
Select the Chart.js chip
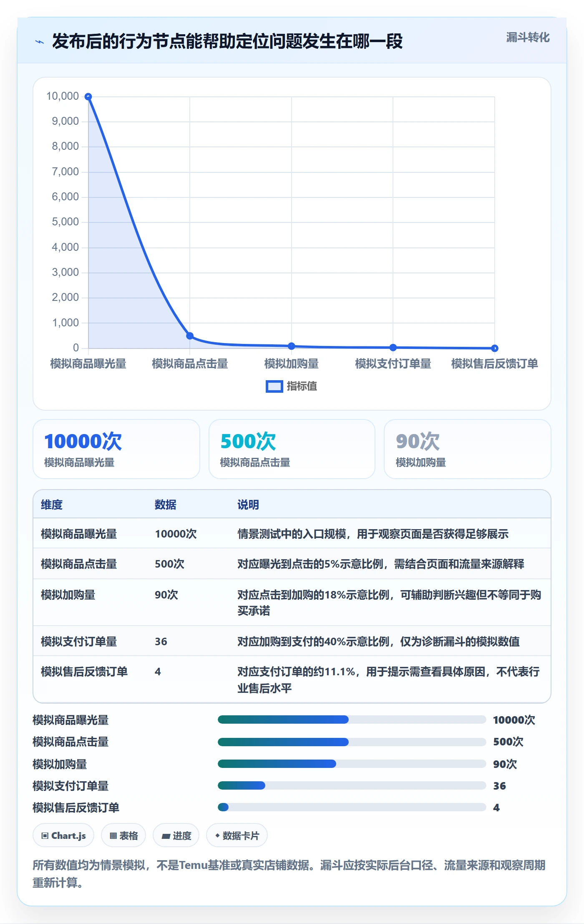pyautogui.click(x=63, y=836)
